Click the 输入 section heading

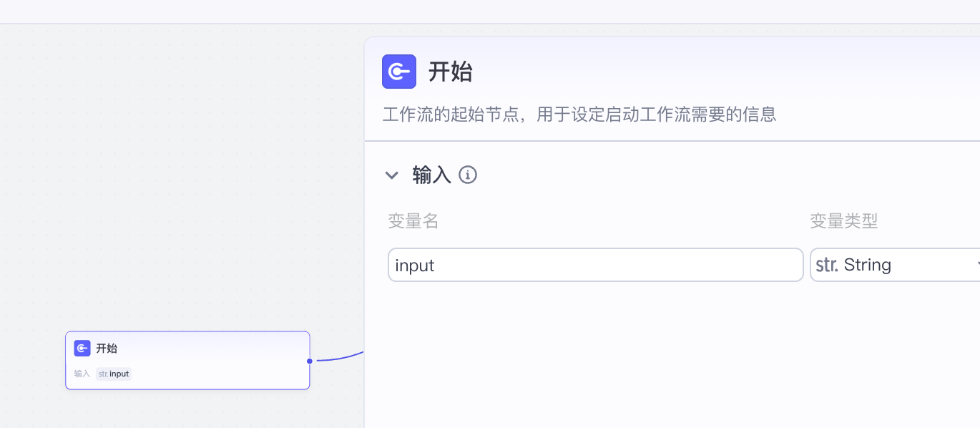(431, 175)
